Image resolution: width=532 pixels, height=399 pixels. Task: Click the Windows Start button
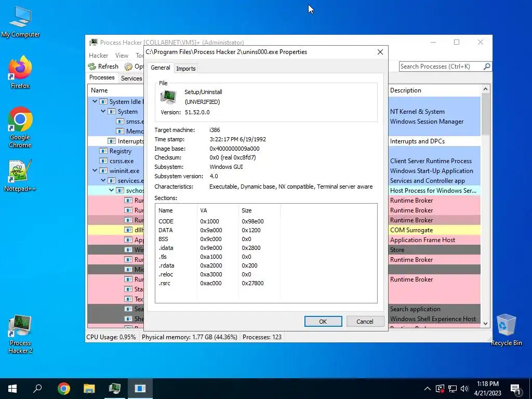[12, 389]
